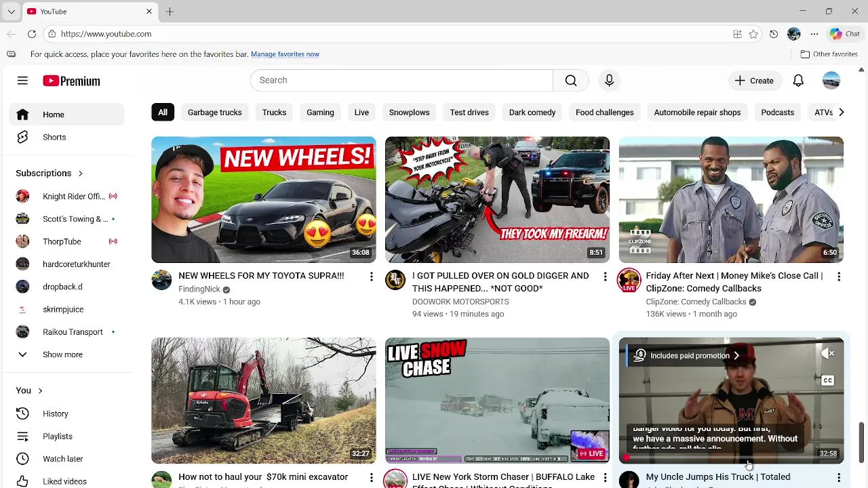Add this page to browser favorites
Viewport: 868px width, 488px height.
[753, 34]
